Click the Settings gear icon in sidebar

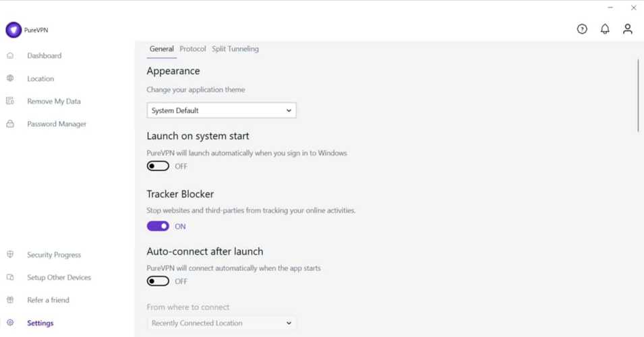pos(10,323)
